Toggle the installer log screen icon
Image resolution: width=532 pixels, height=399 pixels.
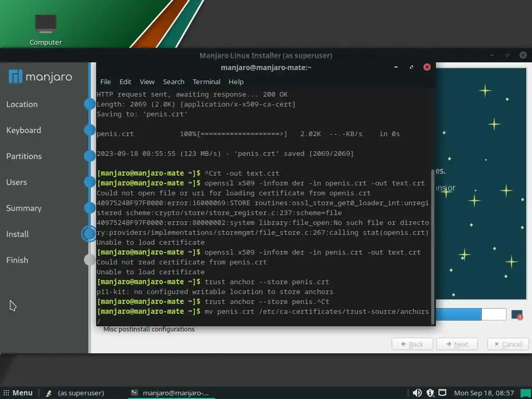517,314
